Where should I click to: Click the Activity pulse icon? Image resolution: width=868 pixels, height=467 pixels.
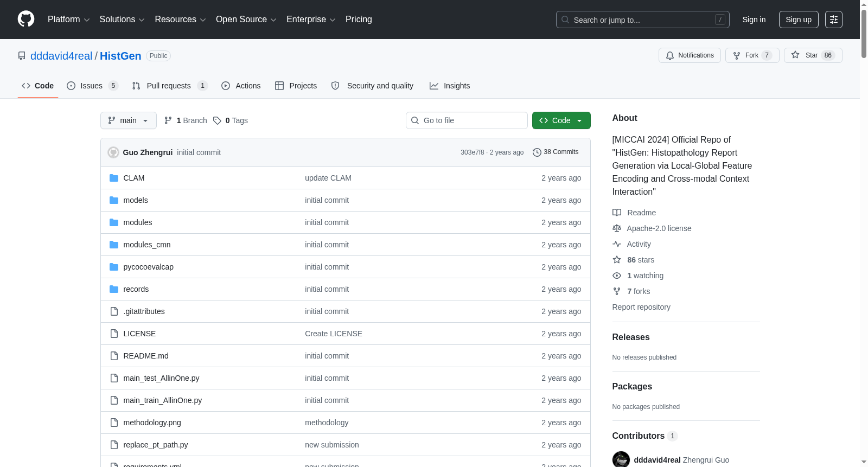pos(617,244)
